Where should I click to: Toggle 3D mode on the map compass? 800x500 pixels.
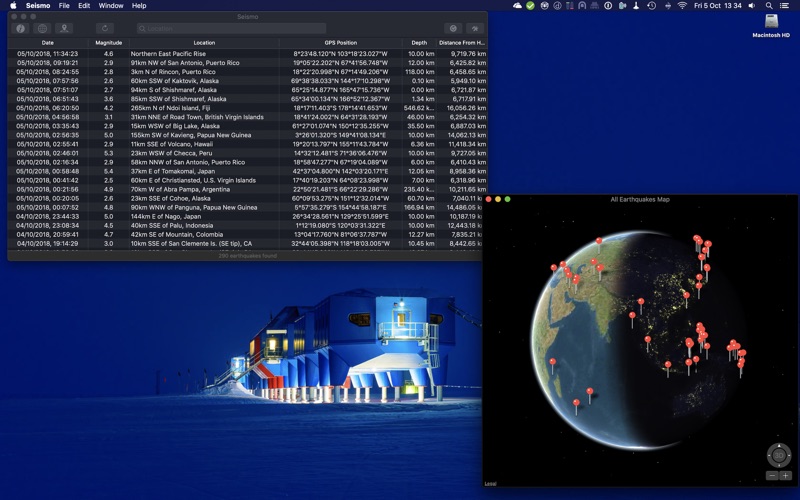click(779, 455)
